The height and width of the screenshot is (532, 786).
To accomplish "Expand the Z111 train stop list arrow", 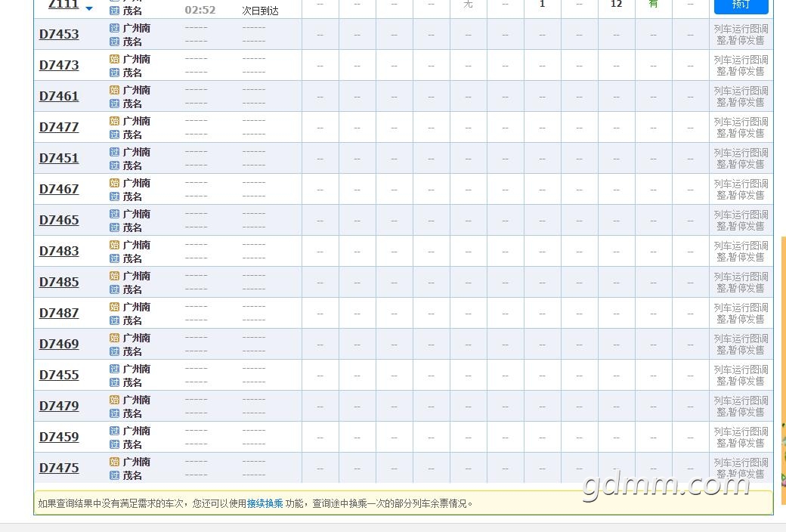I will point(89,8).
